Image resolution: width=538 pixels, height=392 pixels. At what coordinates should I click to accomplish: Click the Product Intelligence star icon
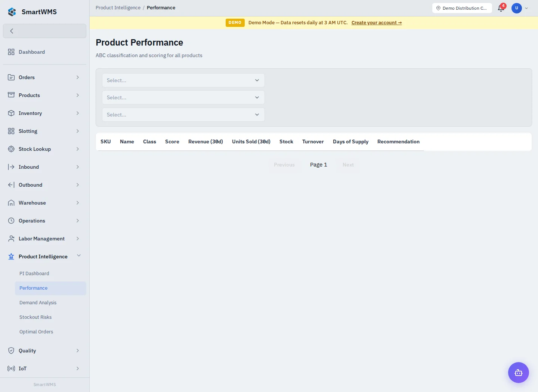tap(11, 256)
